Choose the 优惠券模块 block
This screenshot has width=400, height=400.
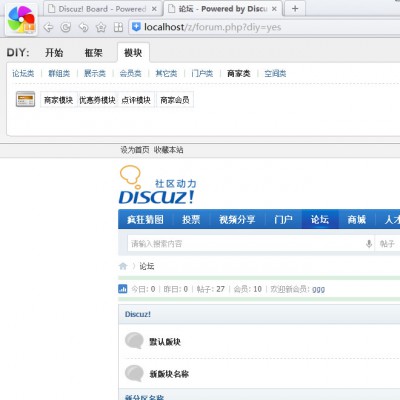97,100
